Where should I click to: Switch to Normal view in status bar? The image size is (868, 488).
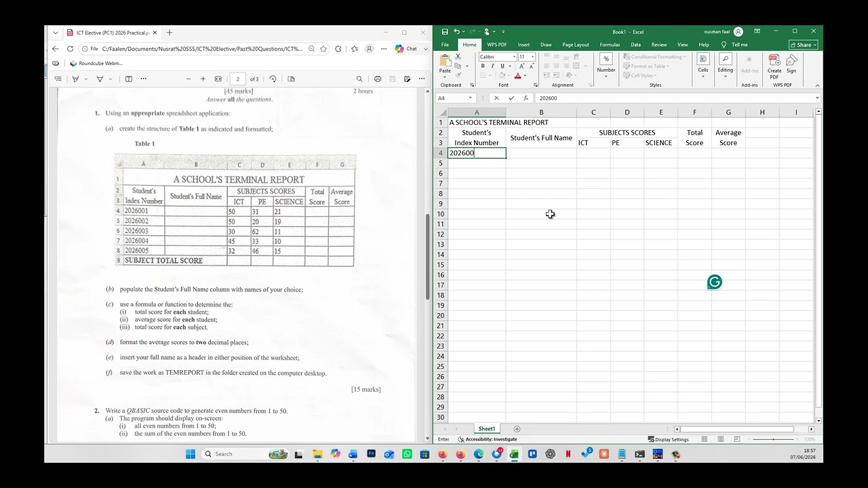click(704, 439)
